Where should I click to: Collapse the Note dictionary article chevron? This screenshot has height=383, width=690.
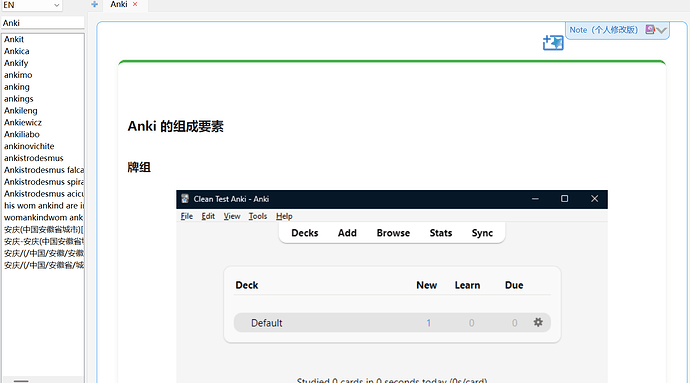coord(661,30)
